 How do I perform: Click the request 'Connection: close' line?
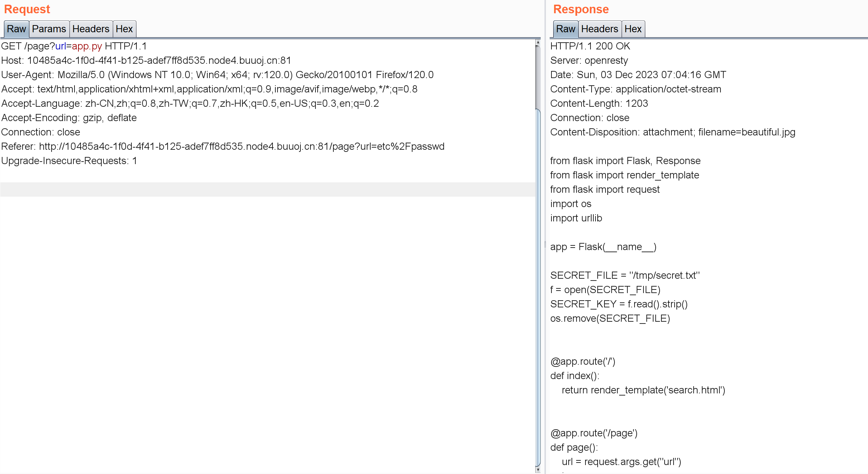[x=41, y=132]
